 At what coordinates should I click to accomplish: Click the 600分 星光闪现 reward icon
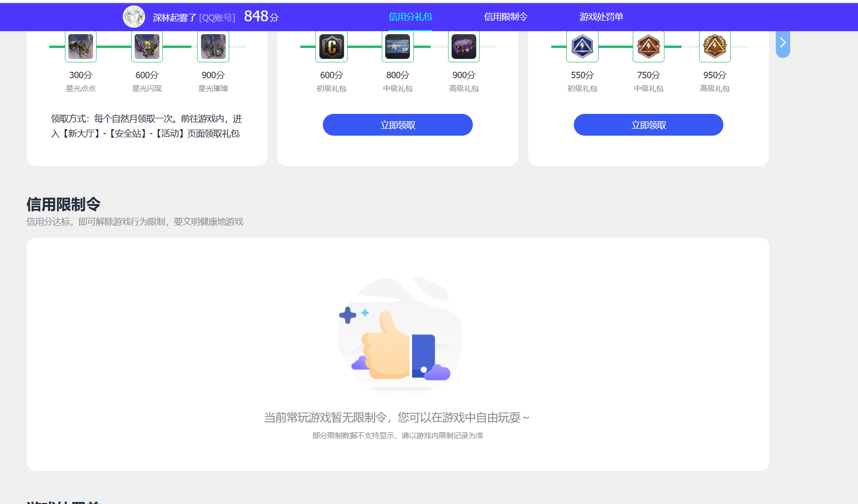147,47
